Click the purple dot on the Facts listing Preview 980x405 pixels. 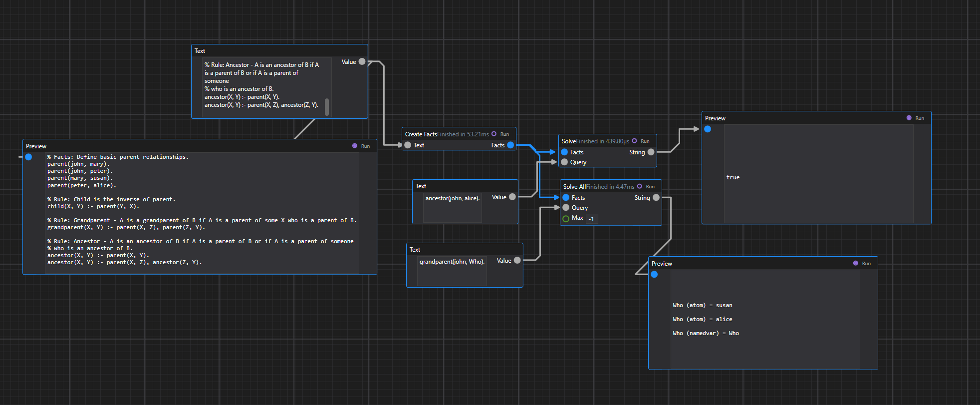(x=355, y=146)
